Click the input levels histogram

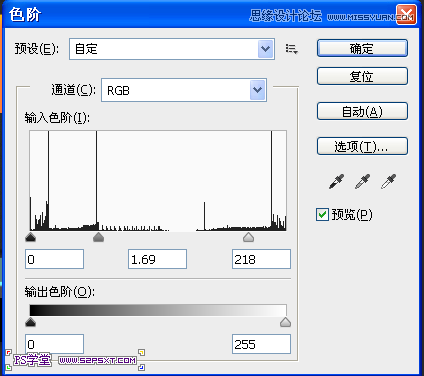click(158, 181)
